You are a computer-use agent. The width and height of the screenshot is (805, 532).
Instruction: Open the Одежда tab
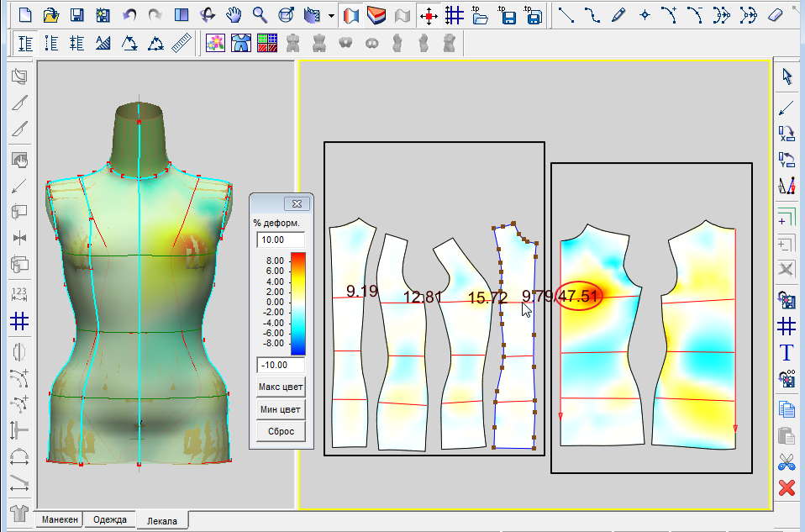tap(112, 520)
